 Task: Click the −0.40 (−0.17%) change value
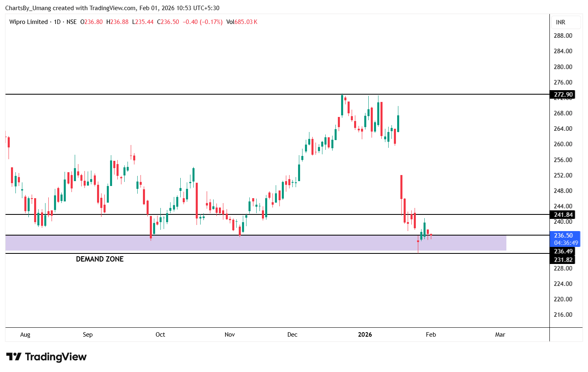[203, 22]
